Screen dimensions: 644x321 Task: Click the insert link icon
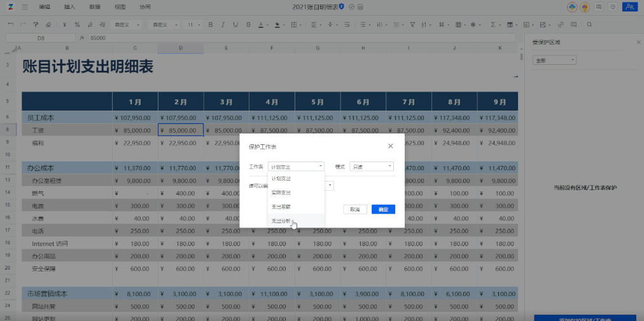(561, 25)
